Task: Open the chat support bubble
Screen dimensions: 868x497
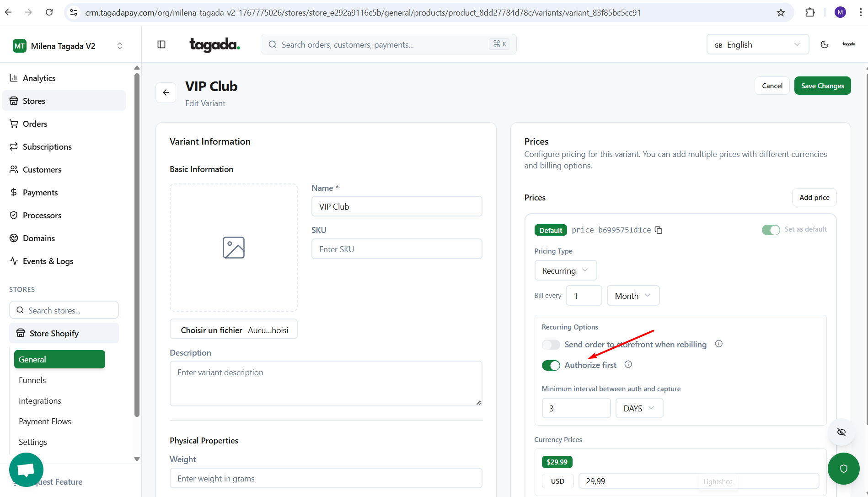Action: click(x=26, y=470)
